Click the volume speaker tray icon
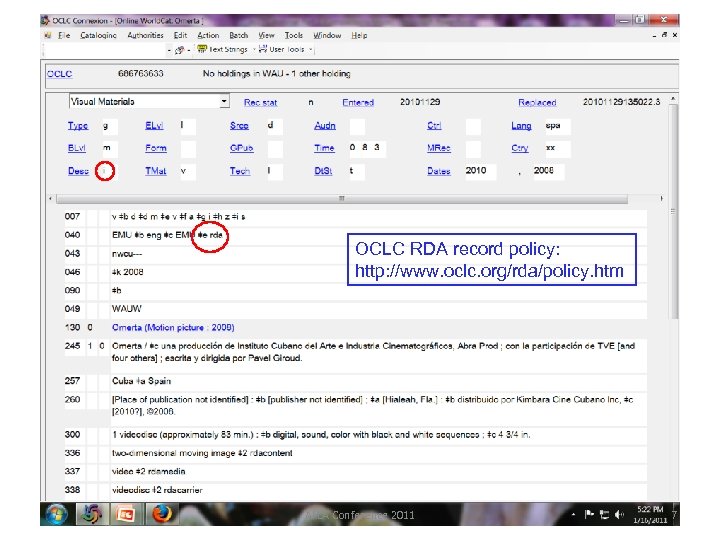This screenshot has height=540, width=720. pyautogui.click(x=619, y=515)
